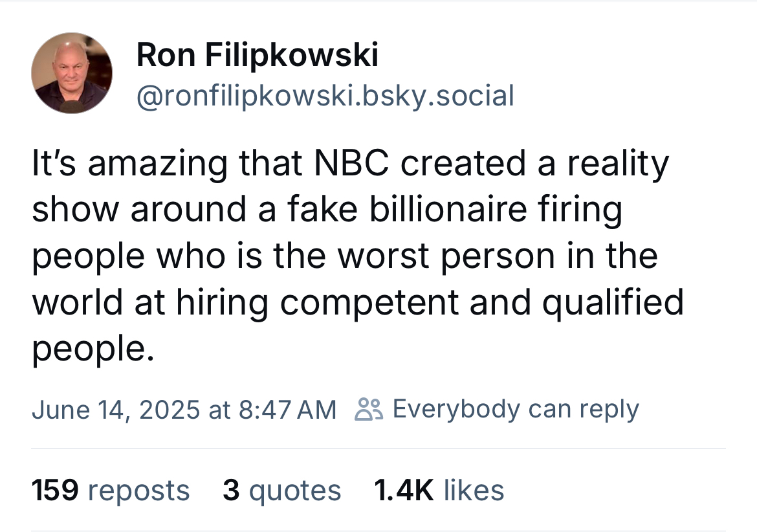Click the word 'qualified' in the post

[x=612, y=302]
